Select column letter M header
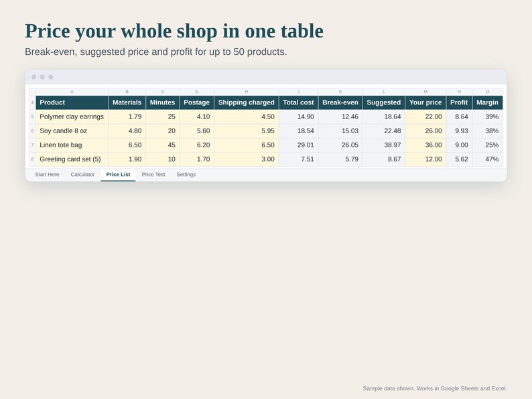Image resolution: width=532 pixels, height=399 pixels. [x=425, y=92]
